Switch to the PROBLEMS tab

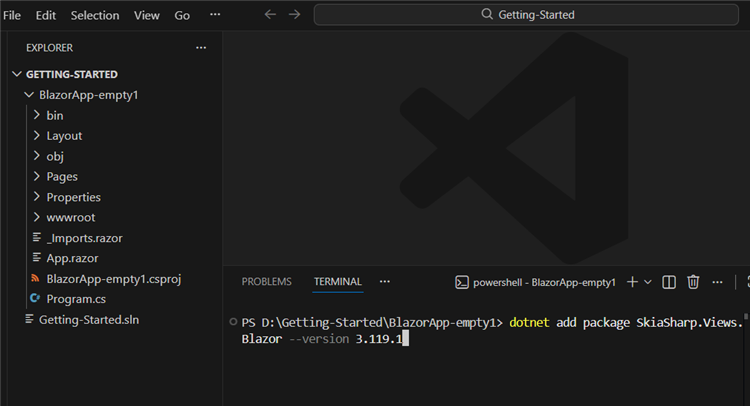(266, 282)
